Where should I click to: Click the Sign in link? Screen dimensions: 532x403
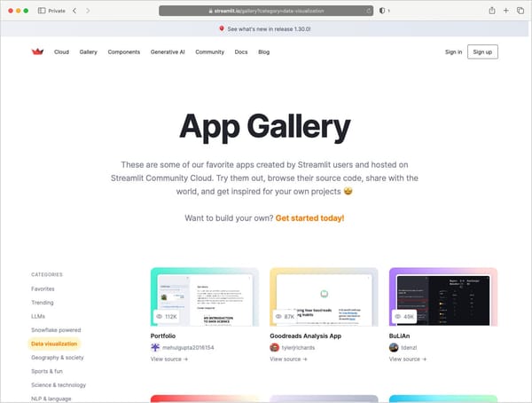pyautogui.click(x=453, y=52)
